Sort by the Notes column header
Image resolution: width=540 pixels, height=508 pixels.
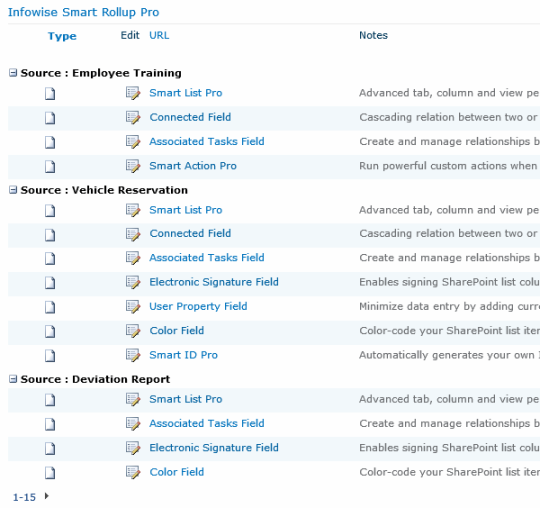pyautogui.click(x=373, y=35)
